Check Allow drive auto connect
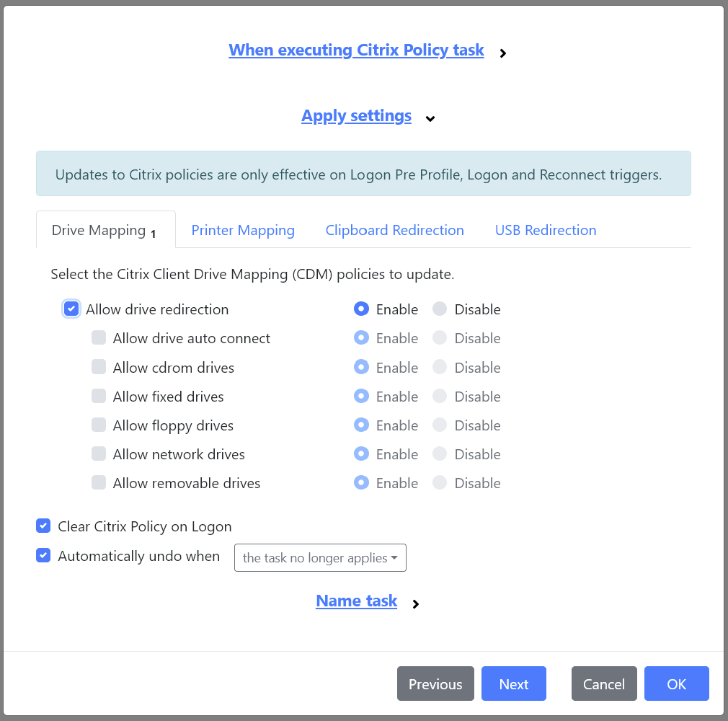 (x=99, y=337)
